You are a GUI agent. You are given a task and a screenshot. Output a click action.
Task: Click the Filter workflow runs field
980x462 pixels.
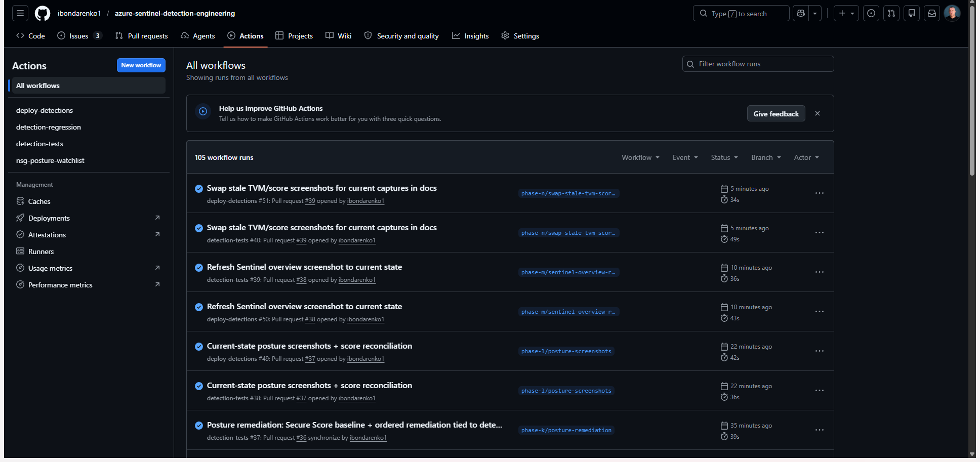(758, 64)
